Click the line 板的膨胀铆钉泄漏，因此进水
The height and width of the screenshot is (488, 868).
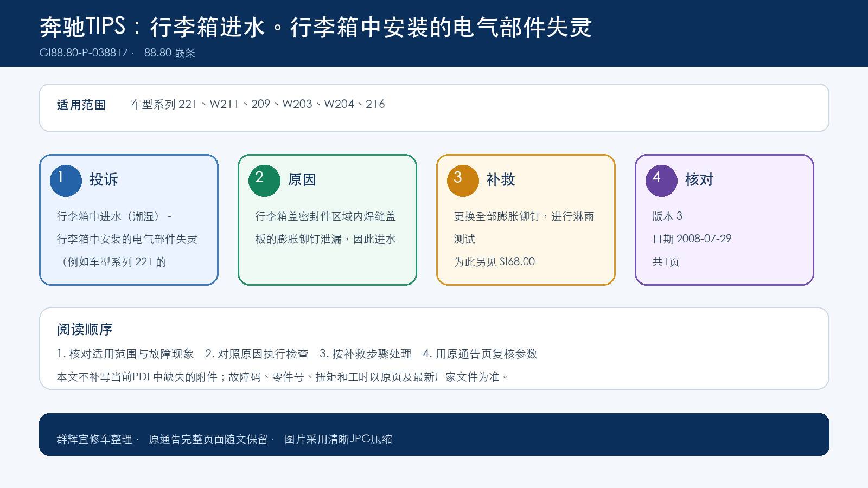point(325,239)
